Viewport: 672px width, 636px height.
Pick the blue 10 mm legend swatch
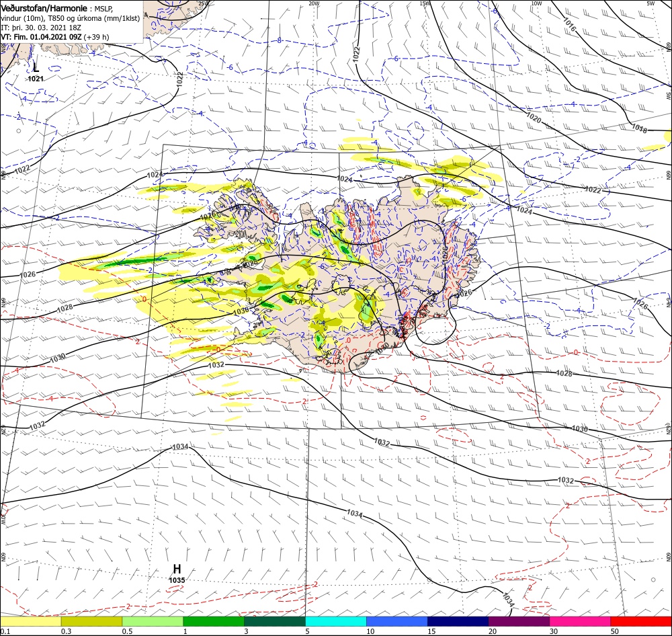[397, 621]
